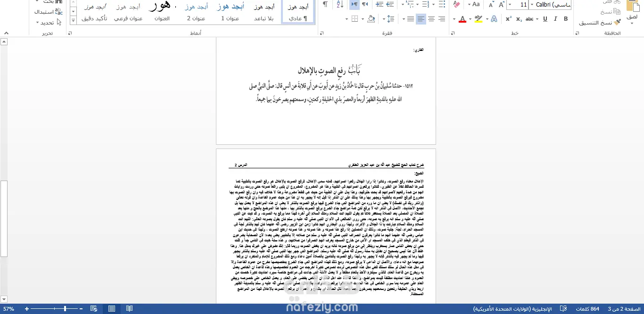Apply shading paint bucket
Viewport: 644px width, 314px height.
tap(371, 19)
